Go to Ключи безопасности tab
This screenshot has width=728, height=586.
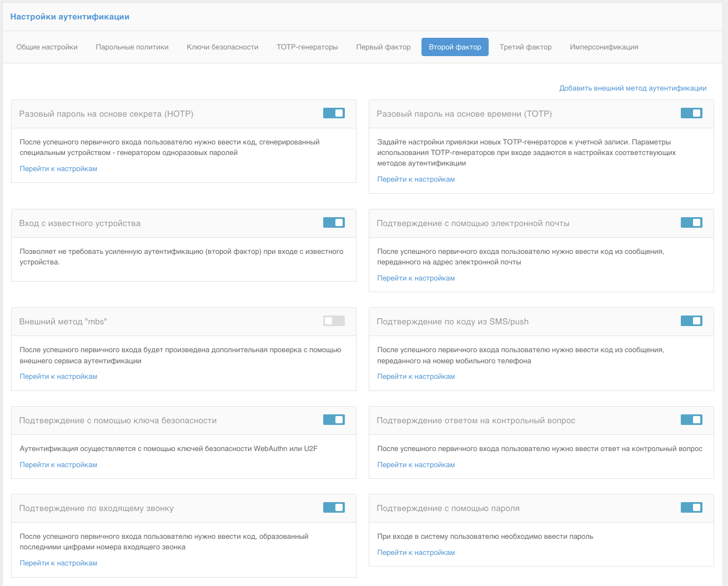223,47
